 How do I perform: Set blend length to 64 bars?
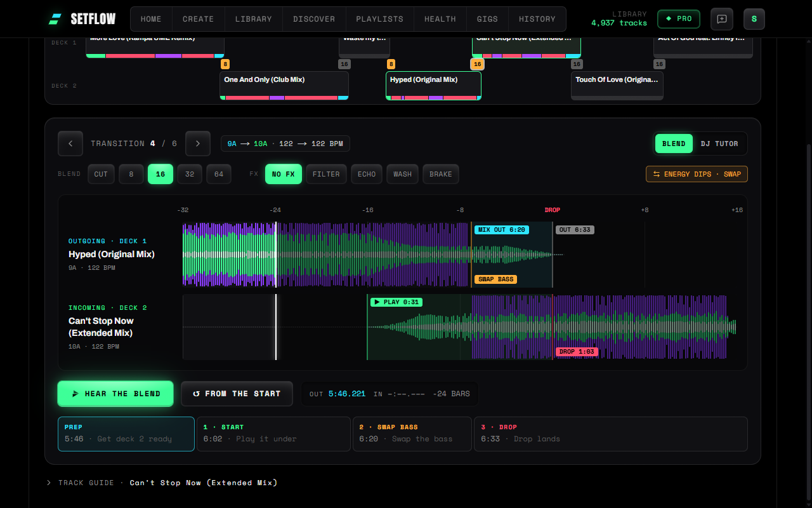219,174
